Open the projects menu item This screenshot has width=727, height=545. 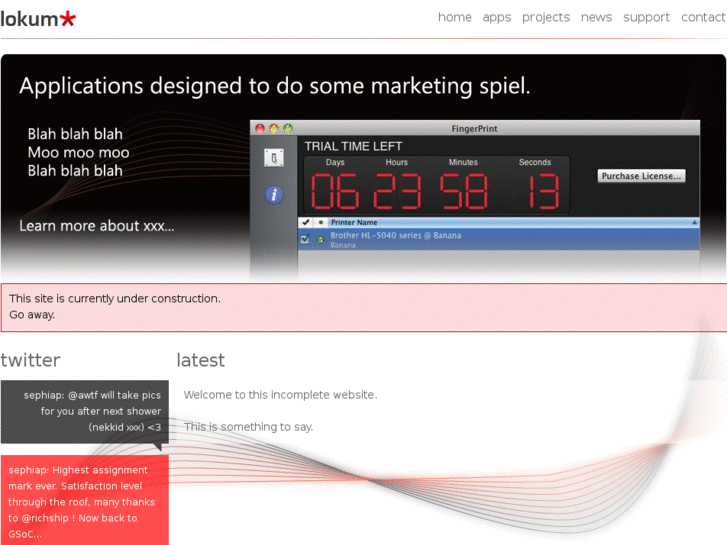point(546,18)
